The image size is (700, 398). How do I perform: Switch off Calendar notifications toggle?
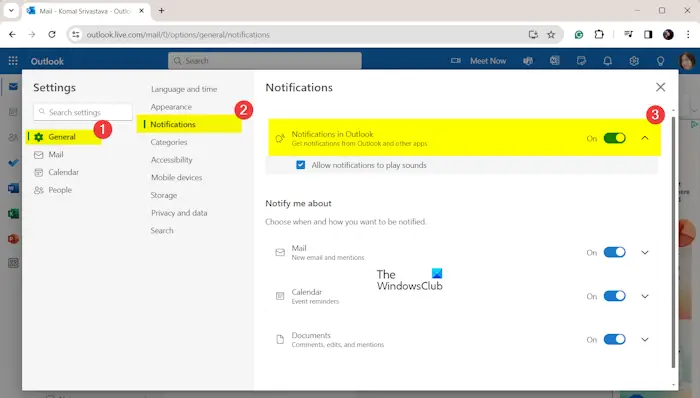(615, 296)
